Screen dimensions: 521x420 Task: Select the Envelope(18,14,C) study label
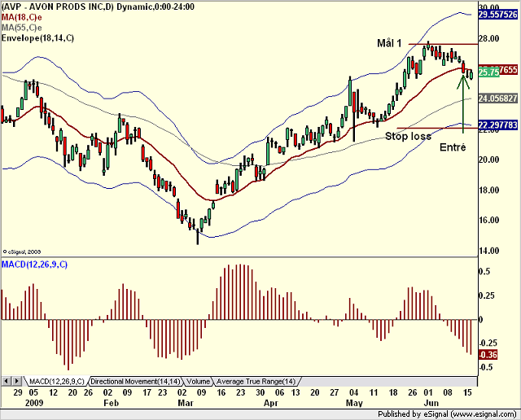[x=37, y=38]
